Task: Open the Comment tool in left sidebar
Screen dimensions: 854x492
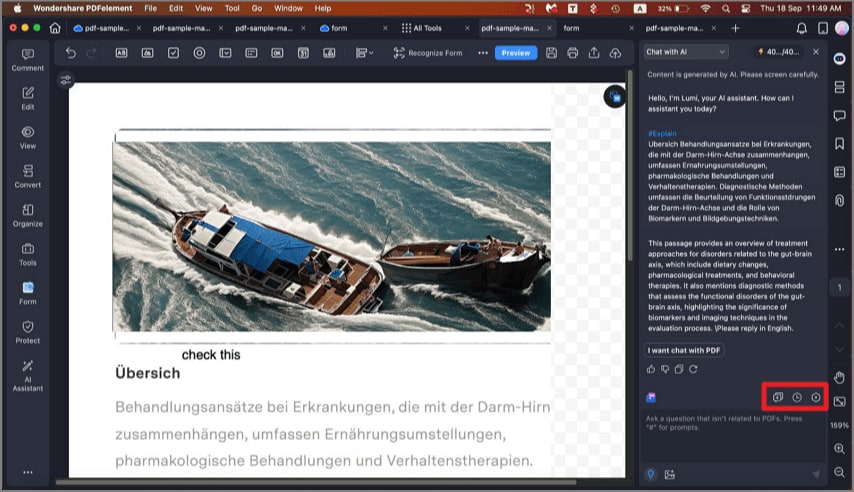Action: click(28, 60)
